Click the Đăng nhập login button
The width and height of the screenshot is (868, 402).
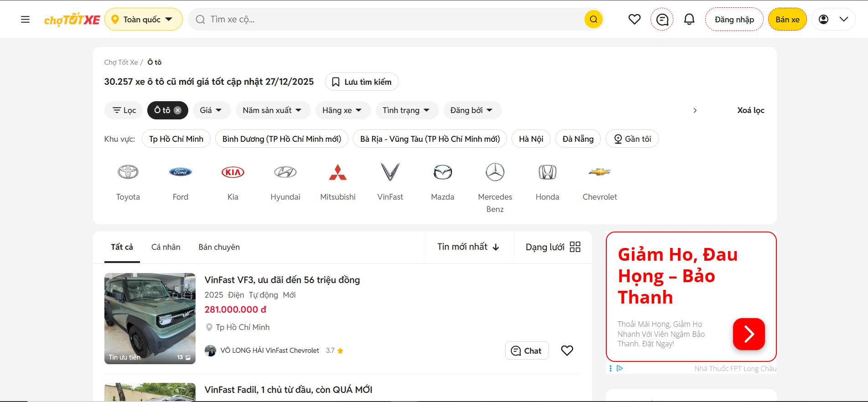(734, 20)
